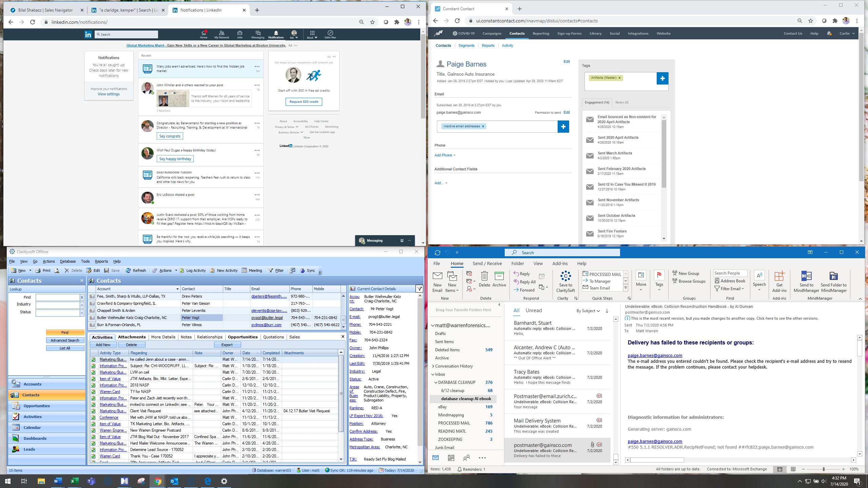Collapse the DATABASE CLEANUP folder in Outlook
Image resolution: width=868 pixels, height=488 pixels.
tap(436, 382)
